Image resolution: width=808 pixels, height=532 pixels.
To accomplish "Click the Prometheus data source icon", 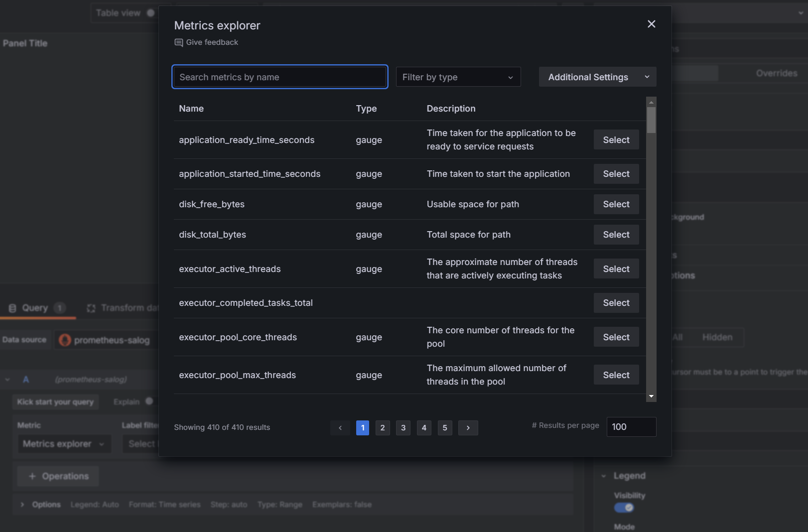I will click(65, 340).
